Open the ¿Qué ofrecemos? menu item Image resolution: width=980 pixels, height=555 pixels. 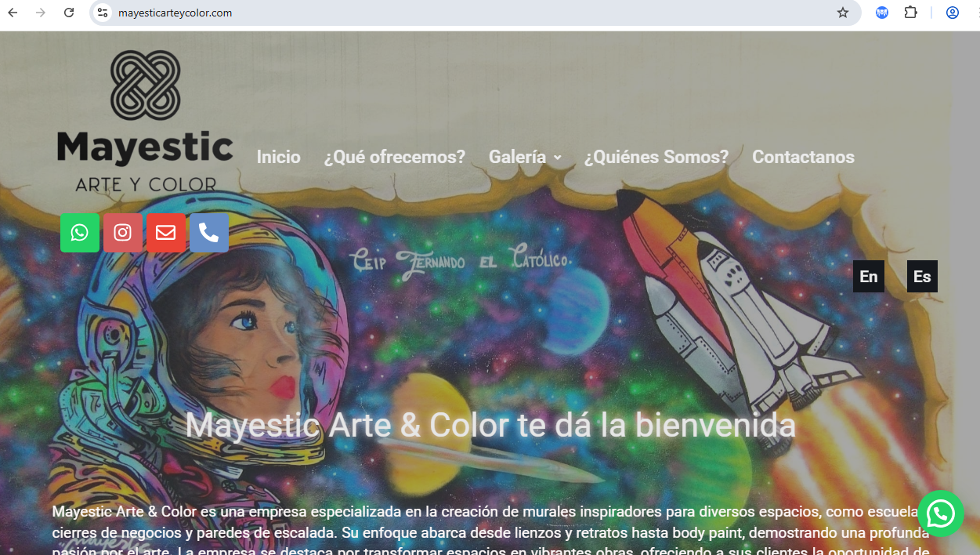coord(395,157)
